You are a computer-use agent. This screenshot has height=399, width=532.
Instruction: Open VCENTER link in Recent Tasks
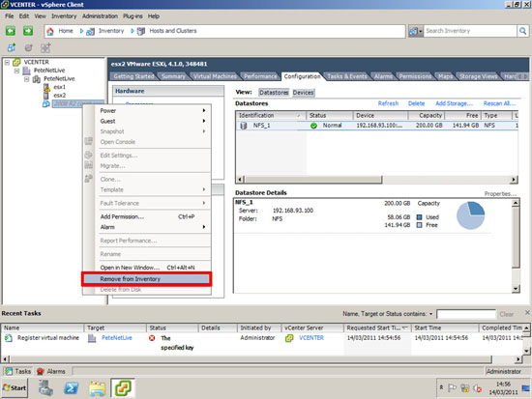(x=311, y=338)
